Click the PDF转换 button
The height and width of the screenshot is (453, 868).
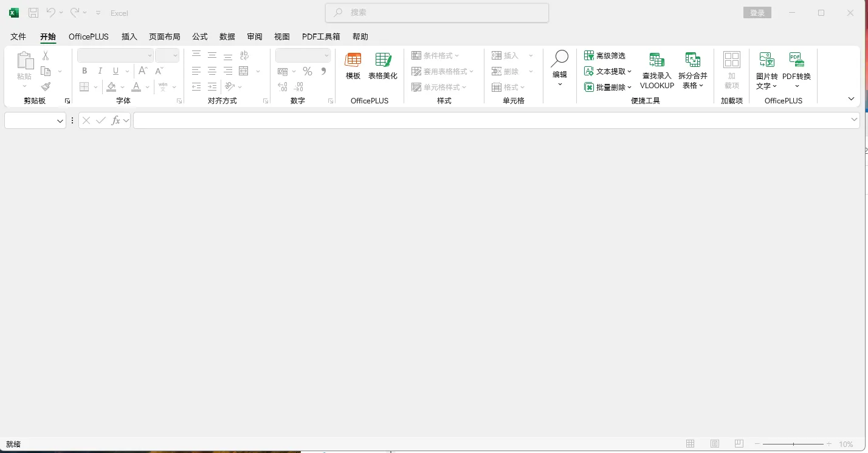coord(797,71)
